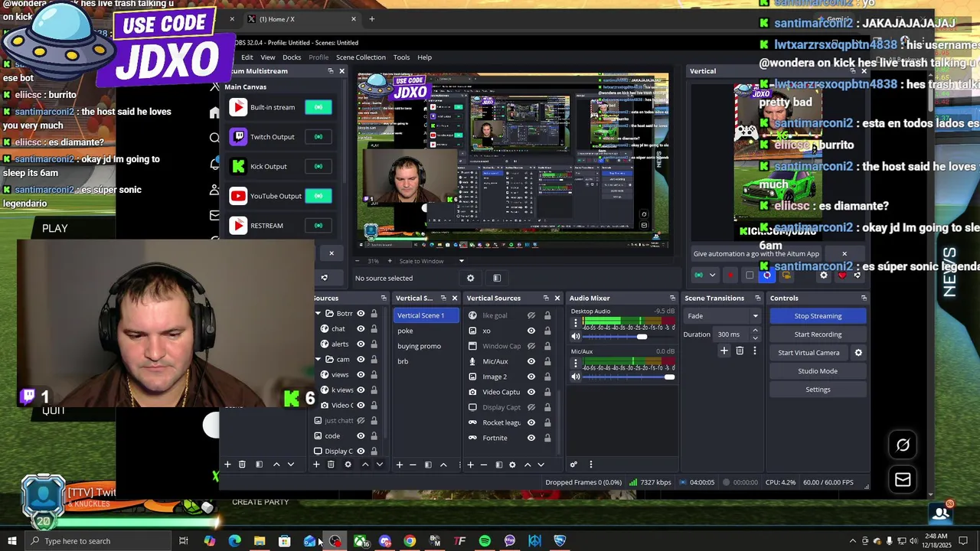
Task: Open preview settings gear below canvas
Action: 470,279
